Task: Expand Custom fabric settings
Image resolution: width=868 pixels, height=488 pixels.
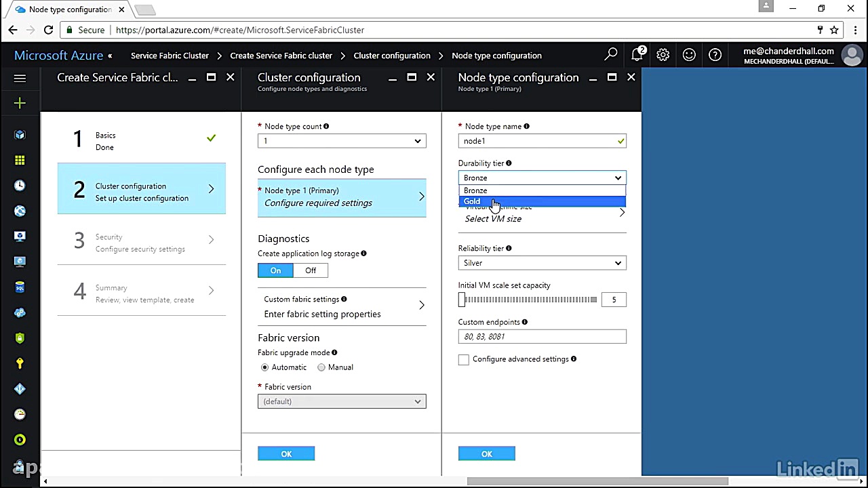Action: pos(342,307)
